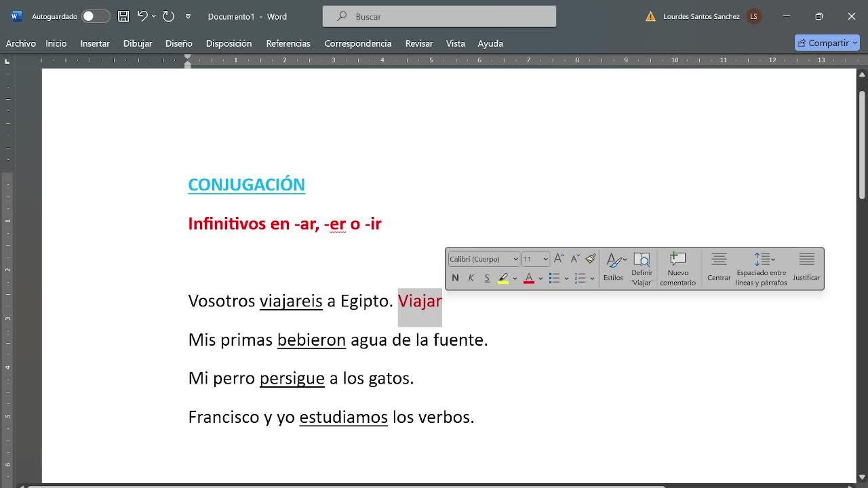This screenshot has width=868, height=488.
Task: Click the Undo arrow icon
Action: click(x=142, y=16)
